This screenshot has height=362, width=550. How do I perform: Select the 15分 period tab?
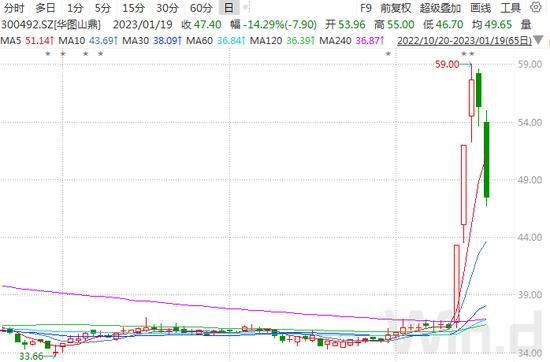click(x=133, y=8)
